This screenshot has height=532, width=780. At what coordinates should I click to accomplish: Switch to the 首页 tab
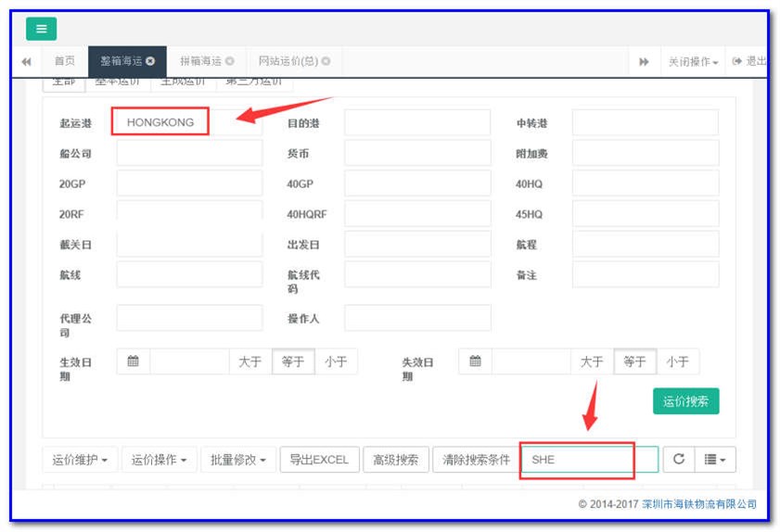[x=65, y=61]
